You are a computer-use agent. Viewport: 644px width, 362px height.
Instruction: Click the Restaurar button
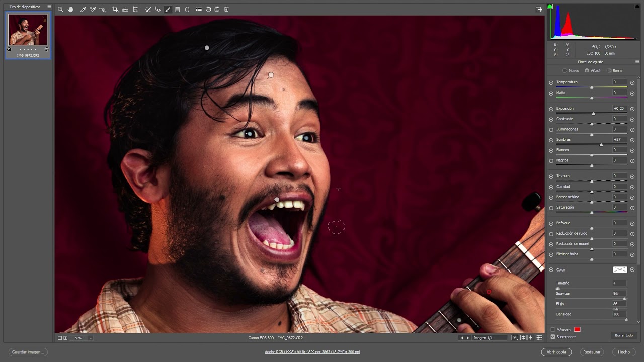pyautogui.click(x=592, y=352)
